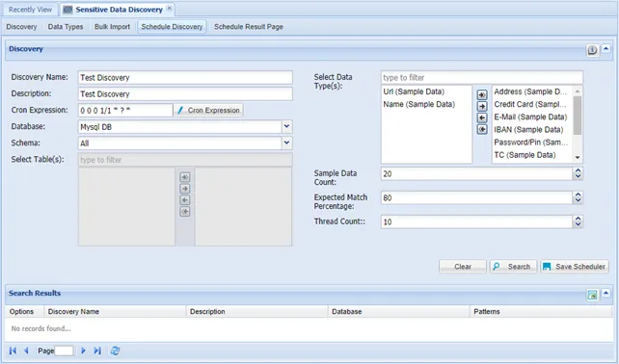
Task: Increase Thread Count with up arrow
Action: click(x=578, y=219)
